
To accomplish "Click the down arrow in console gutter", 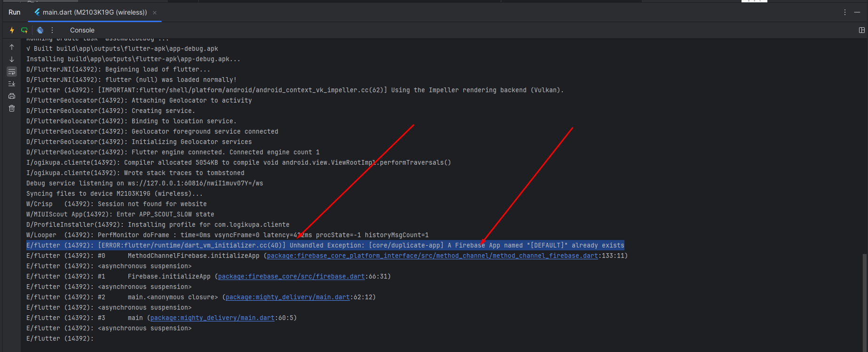I will pos(12,59).
